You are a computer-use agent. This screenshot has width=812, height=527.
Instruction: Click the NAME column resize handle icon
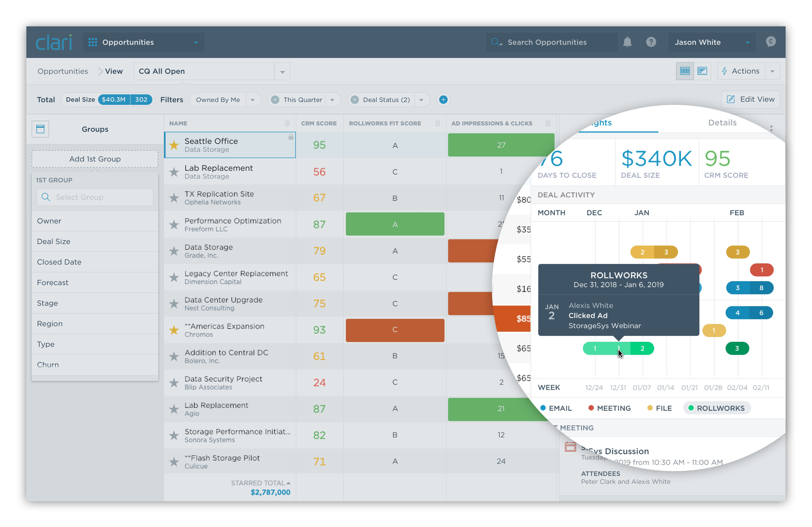287,123
